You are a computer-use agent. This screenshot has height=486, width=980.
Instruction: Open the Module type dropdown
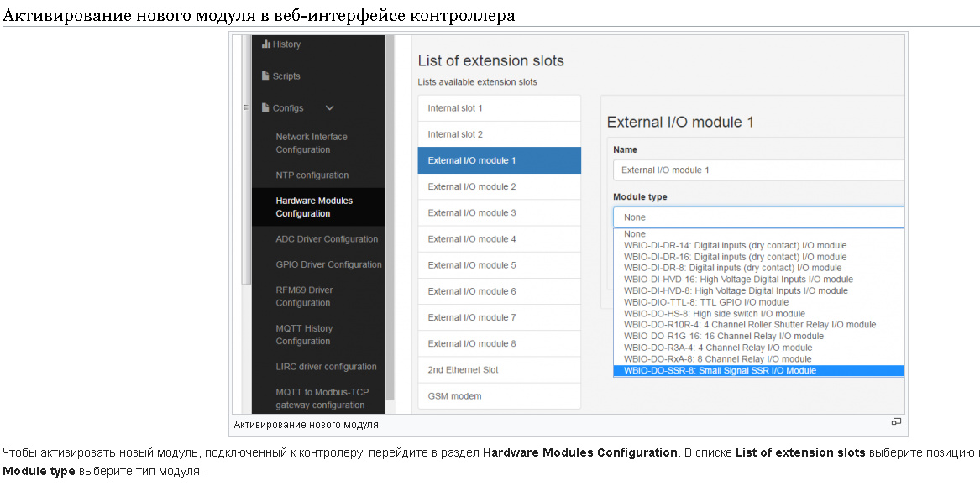pos(758,217)
